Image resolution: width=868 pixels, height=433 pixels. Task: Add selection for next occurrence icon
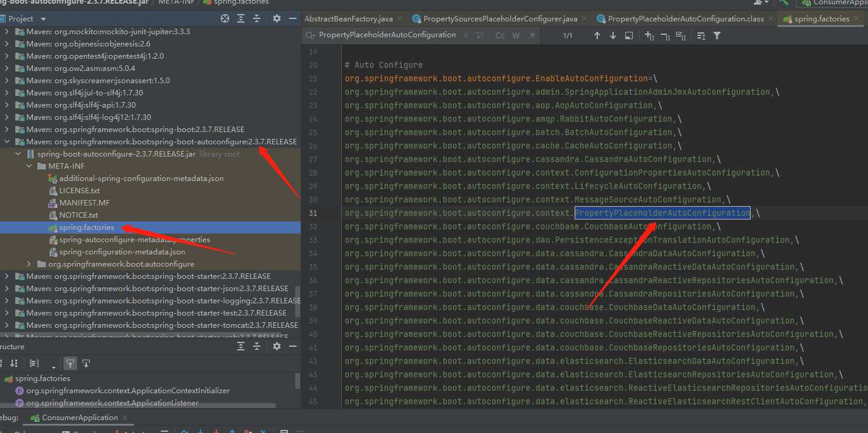click(x=650, y=35)
